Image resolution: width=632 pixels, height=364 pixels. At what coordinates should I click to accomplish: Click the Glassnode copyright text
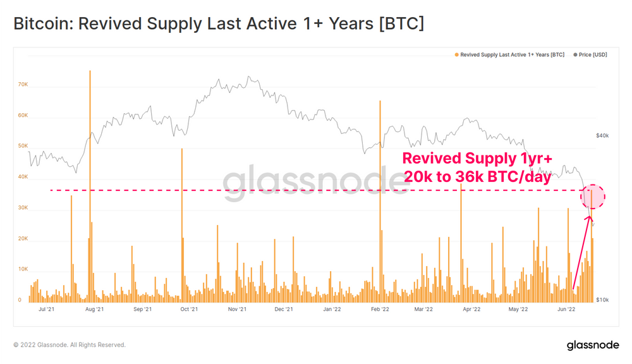[70, 345]
